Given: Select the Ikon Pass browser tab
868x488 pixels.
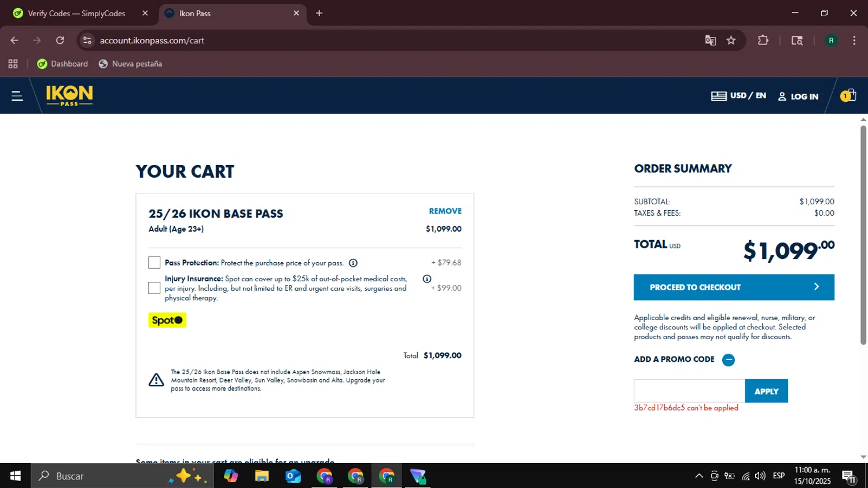Looking at the screenshot, I should pos(231,13).
